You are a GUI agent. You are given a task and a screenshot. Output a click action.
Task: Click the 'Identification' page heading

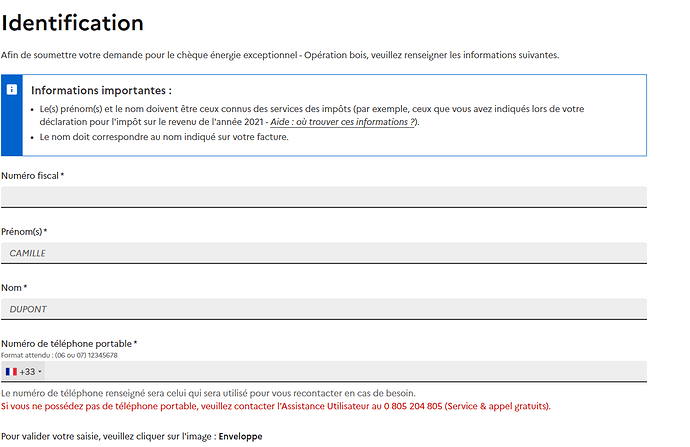(x=73, y=22)
